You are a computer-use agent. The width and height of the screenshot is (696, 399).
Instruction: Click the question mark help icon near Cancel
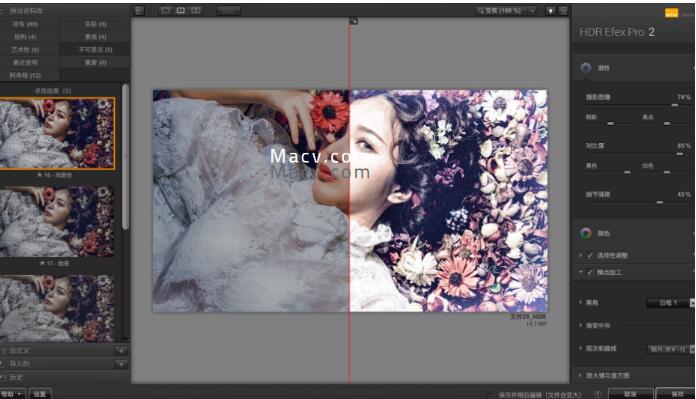click(x=597, y=394)
